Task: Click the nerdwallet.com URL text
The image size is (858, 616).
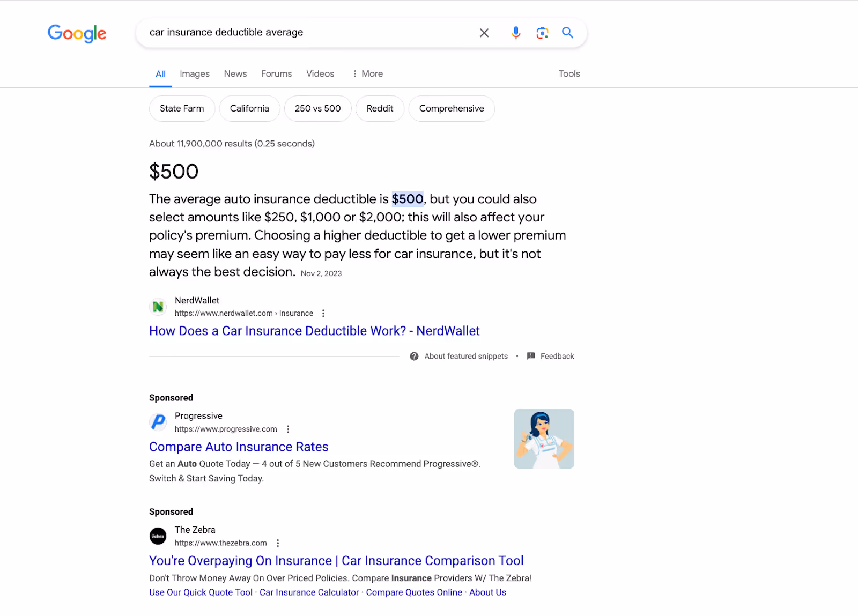Action: 244,313
